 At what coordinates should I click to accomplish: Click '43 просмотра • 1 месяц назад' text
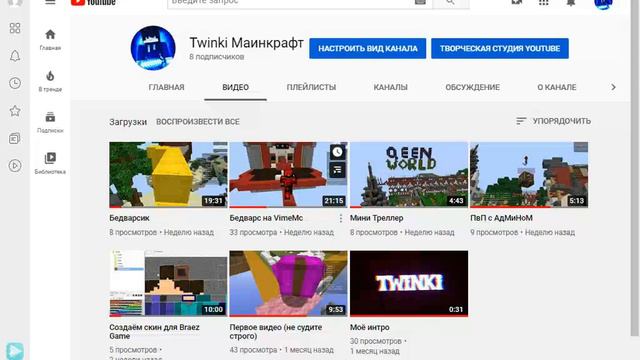pyautogui.click(x=282, y=350)
